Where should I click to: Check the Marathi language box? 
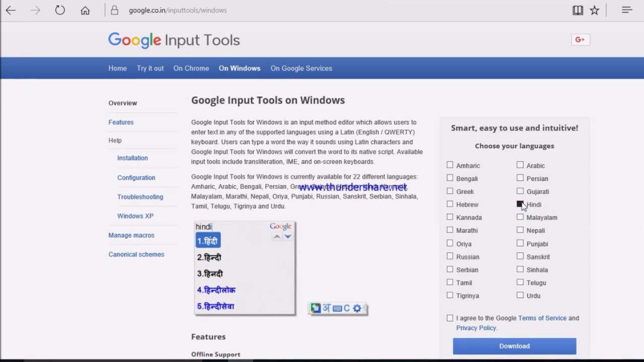point(450,230)
